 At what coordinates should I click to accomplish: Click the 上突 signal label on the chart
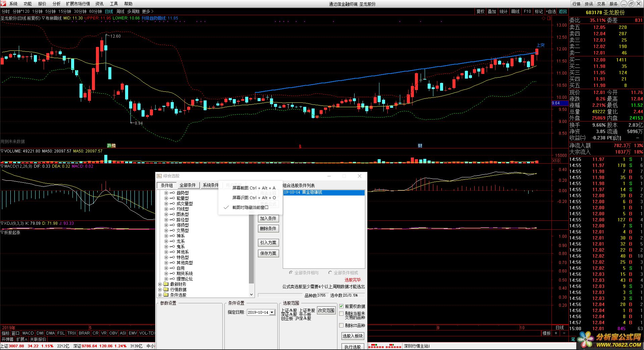pos(540,45)
